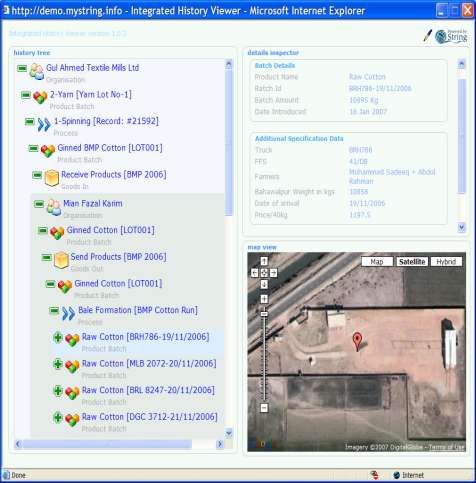The height and width of the screenshot is (483, 476).
Task: Click the security icon in status bar
Action: click(x=375, y=475)
